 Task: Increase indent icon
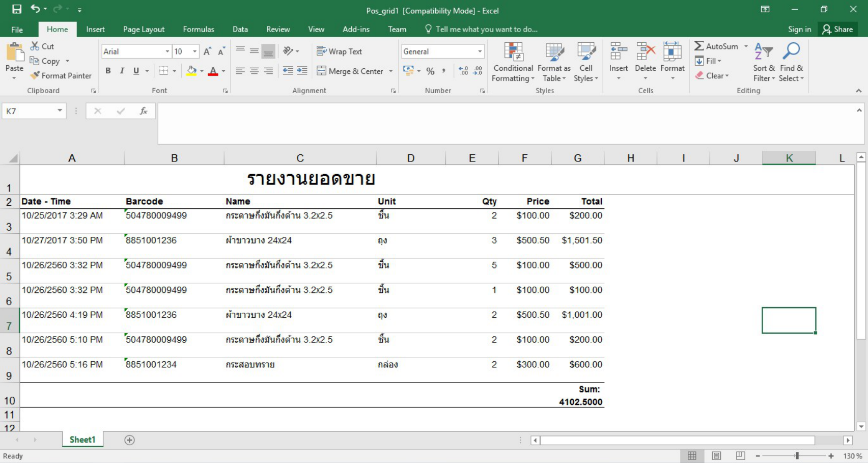click(x=302, y=71)
